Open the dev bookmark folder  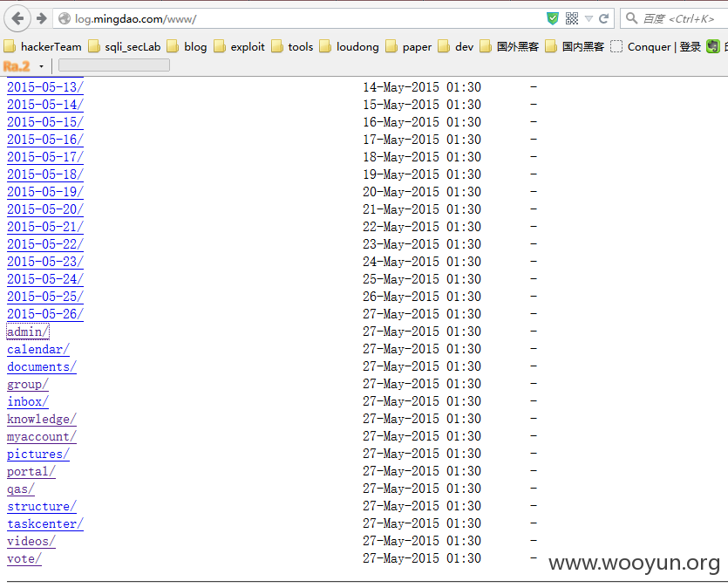pyautogui.click(x=456, y=46)
